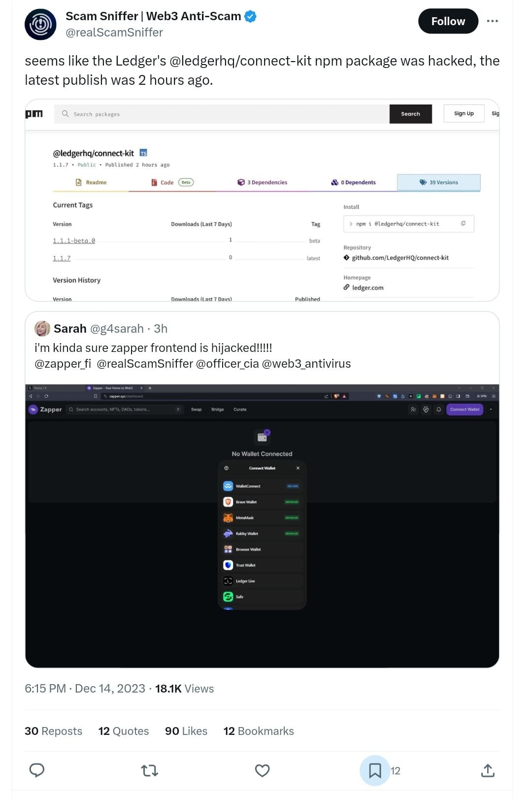This screenshot has width=532, height=799.
Task: Click the repost arrows icon
Action: pyautogui.click(x=149, y=770)
